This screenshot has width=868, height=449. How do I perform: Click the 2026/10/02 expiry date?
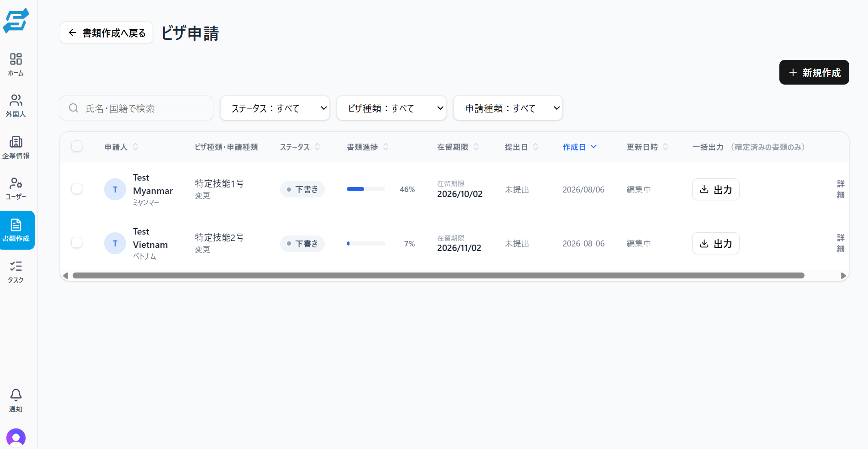(x=460, y=194)
